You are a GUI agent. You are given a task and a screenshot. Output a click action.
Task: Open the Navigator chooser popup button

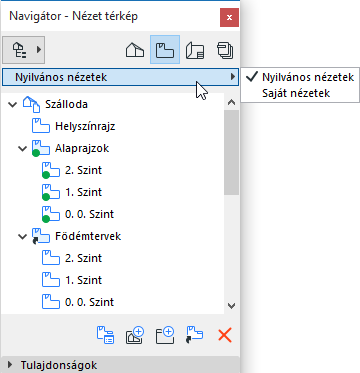(x=23, y=50)
